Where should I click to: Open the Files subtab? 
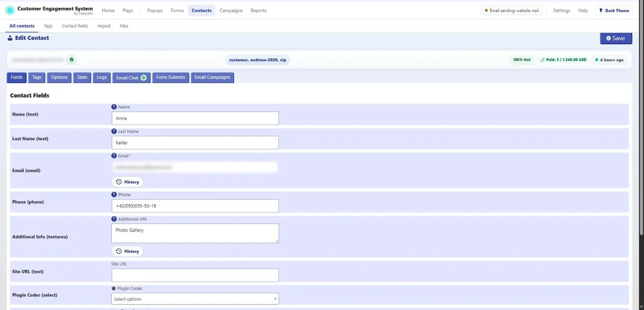point(124,26)
